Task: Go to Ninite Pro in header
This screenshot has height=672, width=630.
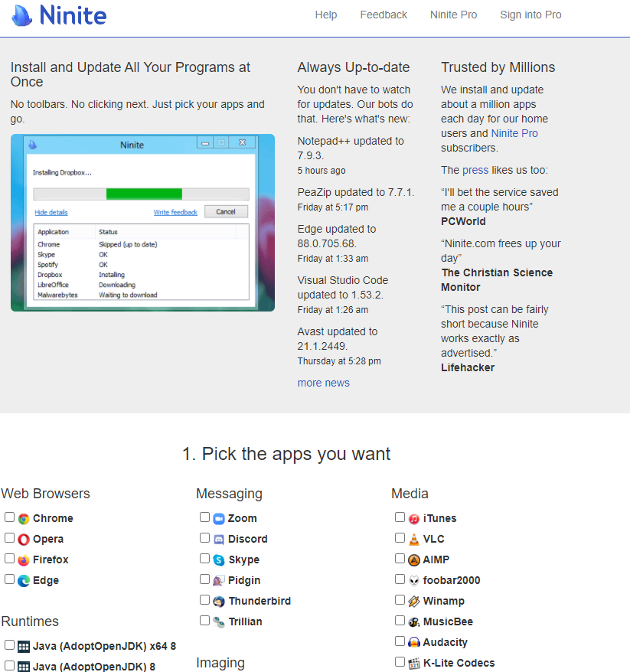Action: point(453,15)
